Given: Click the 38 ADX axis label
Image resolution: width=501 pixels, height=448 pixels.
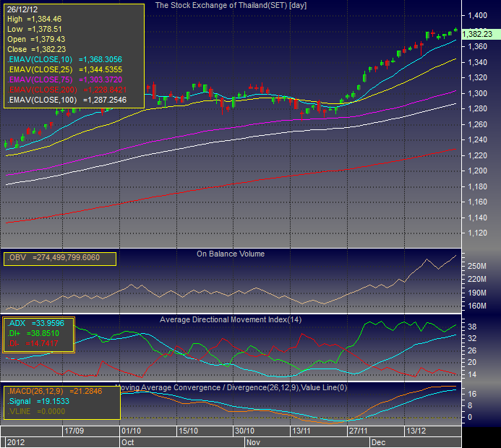Looking at the screenshot, I should click(x=472, y=327).
